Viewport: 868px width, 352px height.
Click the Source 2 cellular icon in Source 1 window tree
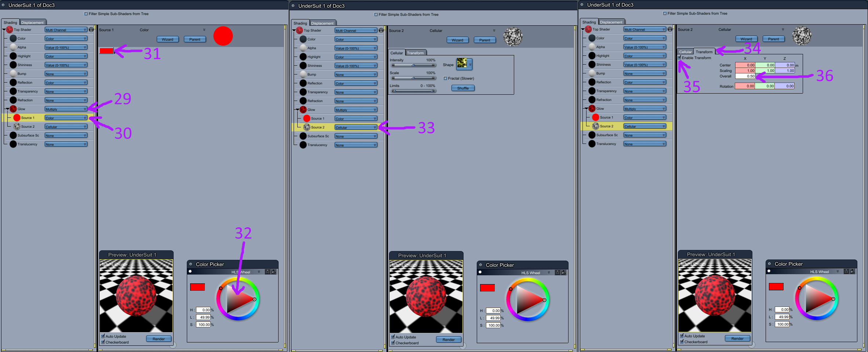tap(17, 127)
